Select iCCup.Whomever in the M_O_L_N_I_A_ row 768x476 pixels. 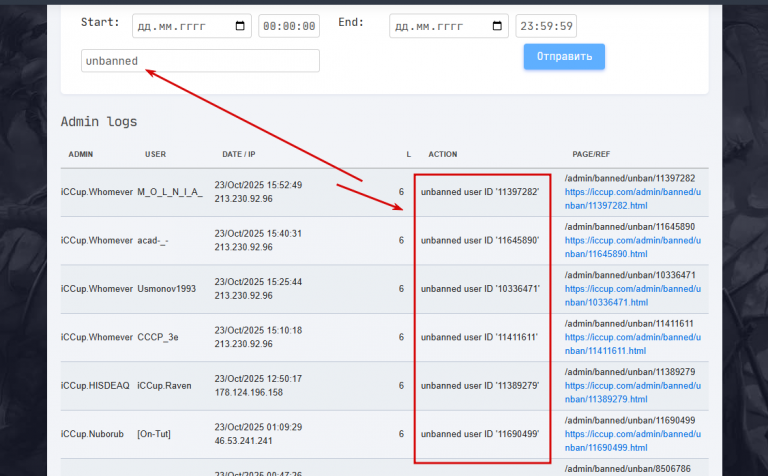pyautogui.click(x=97, y=192)
